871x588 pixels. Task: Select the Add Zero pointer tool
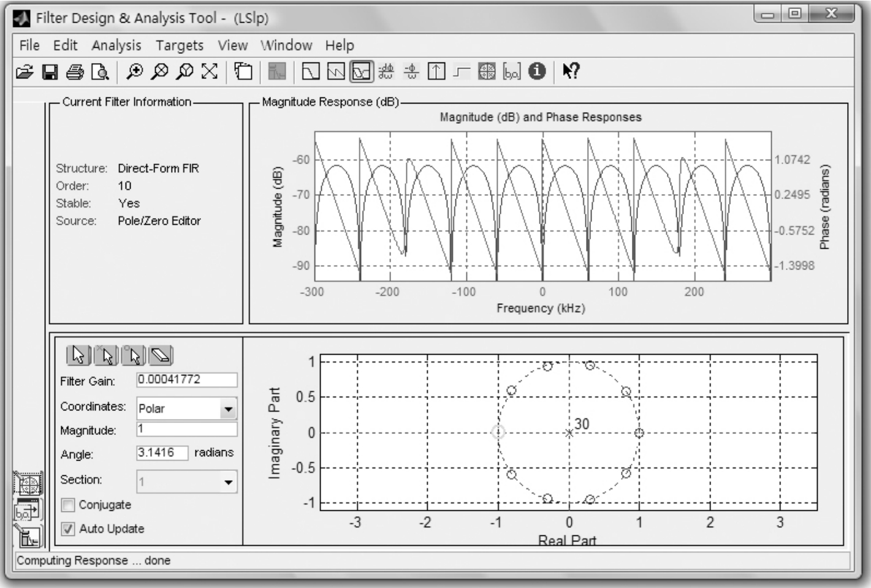135,355
